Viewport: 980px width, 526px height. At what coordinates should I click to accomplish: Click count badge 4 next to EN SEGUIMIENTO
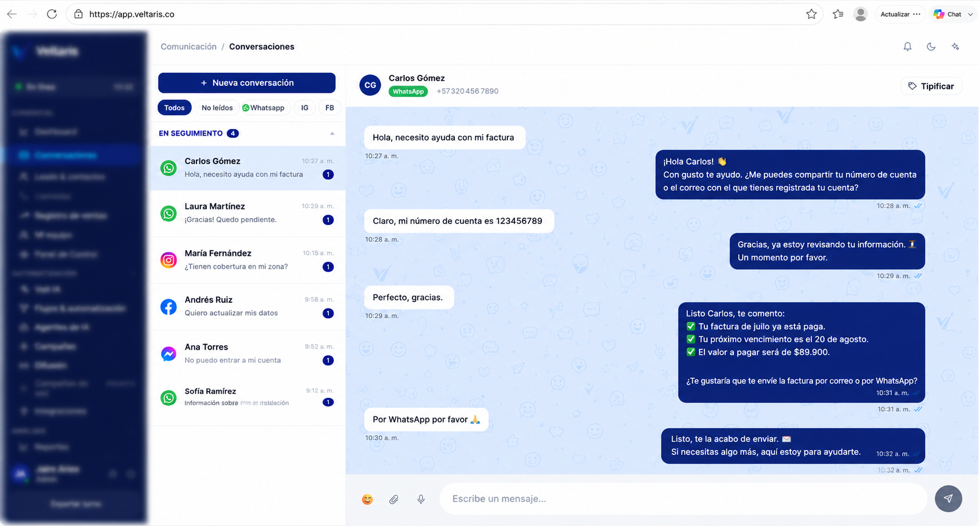click(233, 133)
